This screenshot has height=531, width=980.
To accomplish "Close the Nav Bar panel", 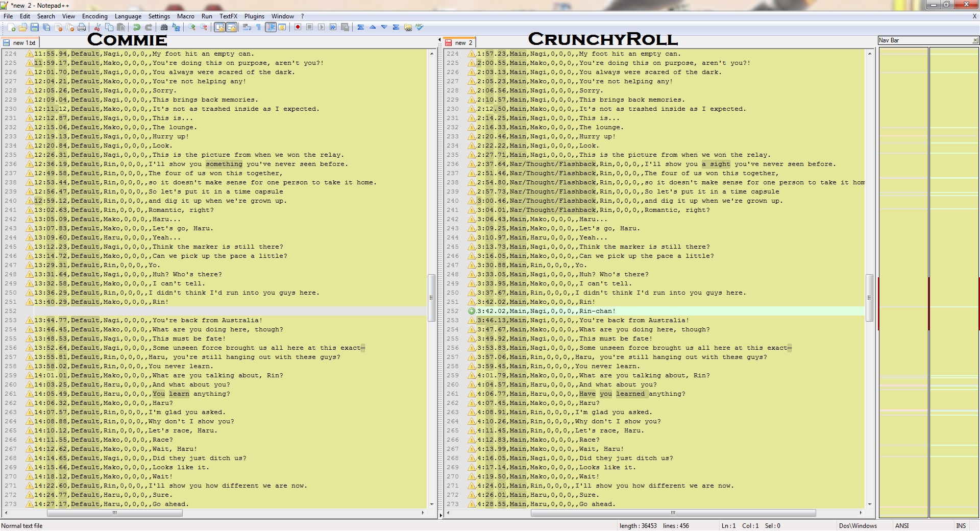I will (x=975, y=40).
